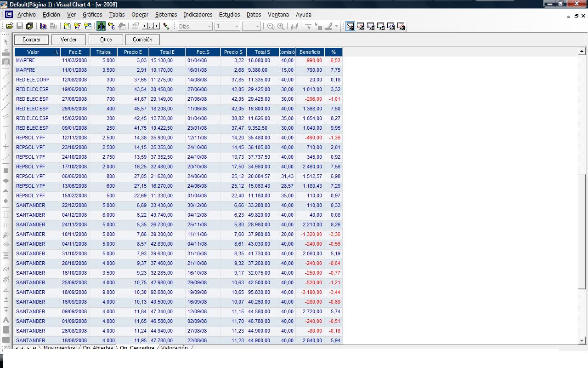Click the save diskette toolbar icon
This screenshot has height=368, width=588.
(x=20, y=26)
